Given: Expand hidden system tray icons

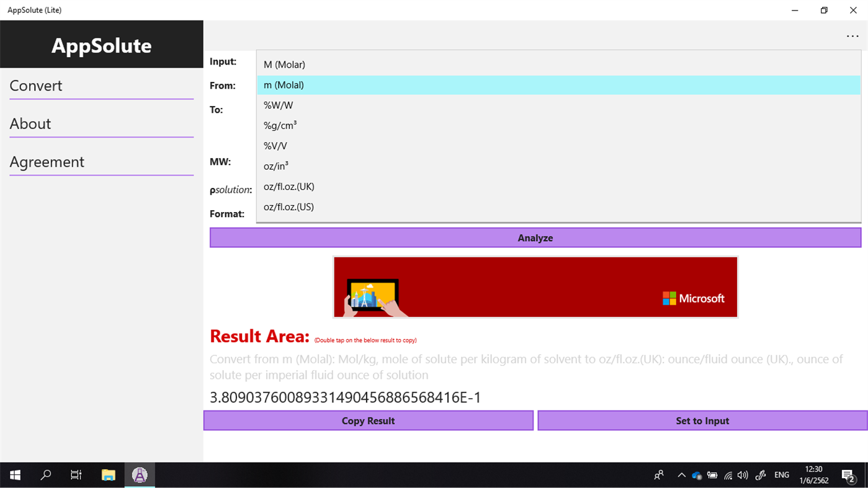Looking at the screenshot, I should (682, 474).
